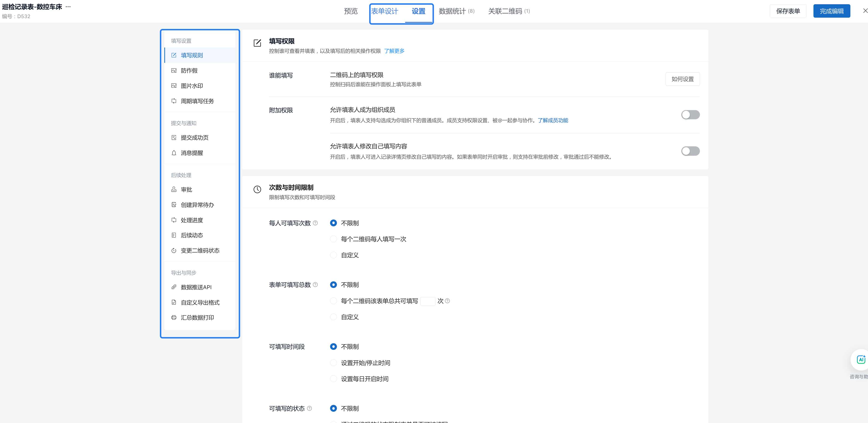Open the 数据统计 tab
868x423 pixels.
[x=457, y=11]
